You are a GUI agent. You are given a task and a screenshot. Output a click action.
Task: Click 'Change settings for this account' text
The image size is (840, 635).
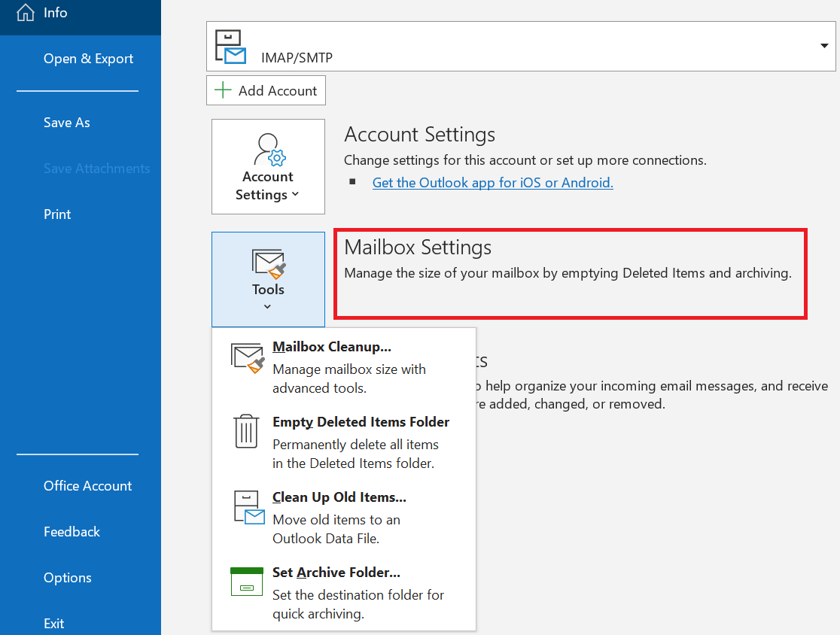point(525,160)
